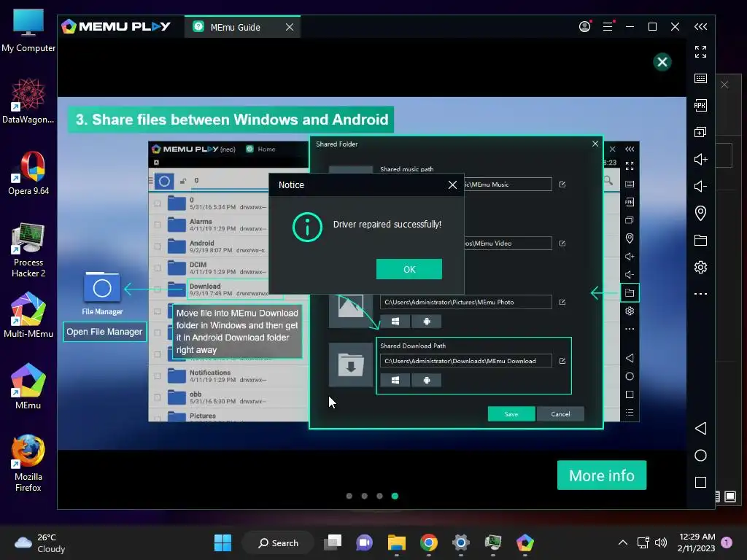Open MEmu settings via the sidebar gear icon
The image size is (747, 560).
coord(700,267)
